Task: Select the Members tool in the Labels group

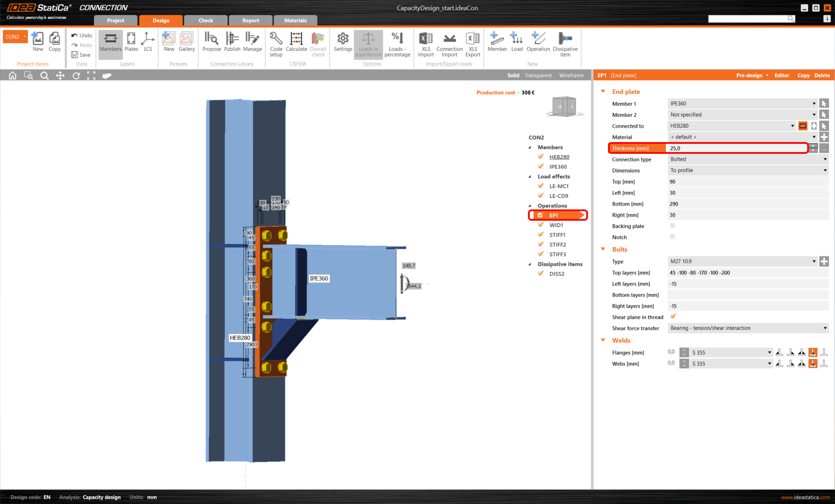Action: [110, 43]
